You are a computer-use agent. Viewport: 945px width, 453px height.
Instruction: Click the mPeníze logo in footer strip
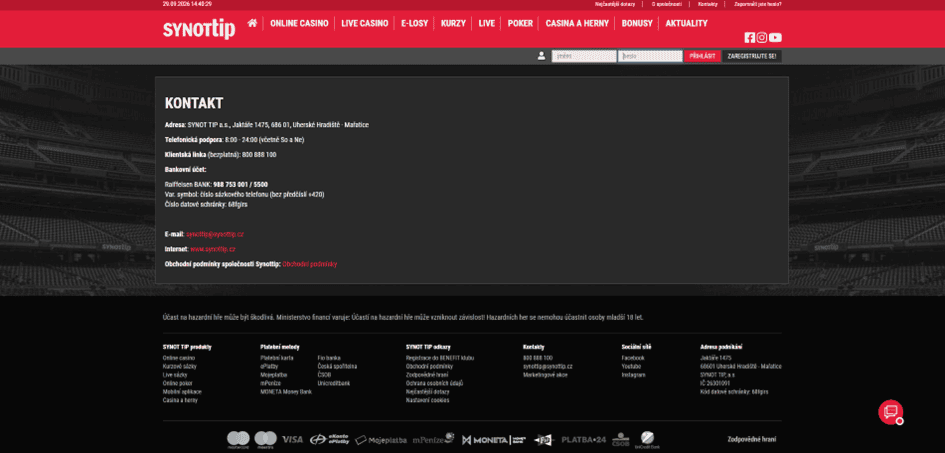click(433, 439)
